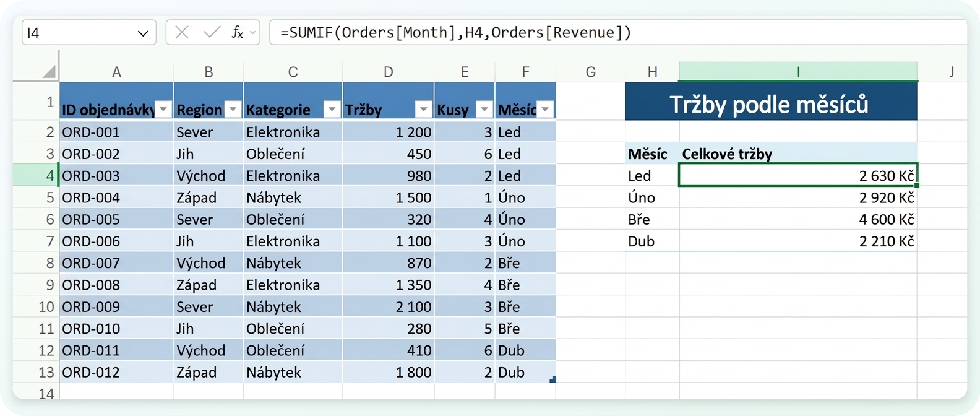
Task: Open the Tržby column filter dropdown
Action: point(423,110)
